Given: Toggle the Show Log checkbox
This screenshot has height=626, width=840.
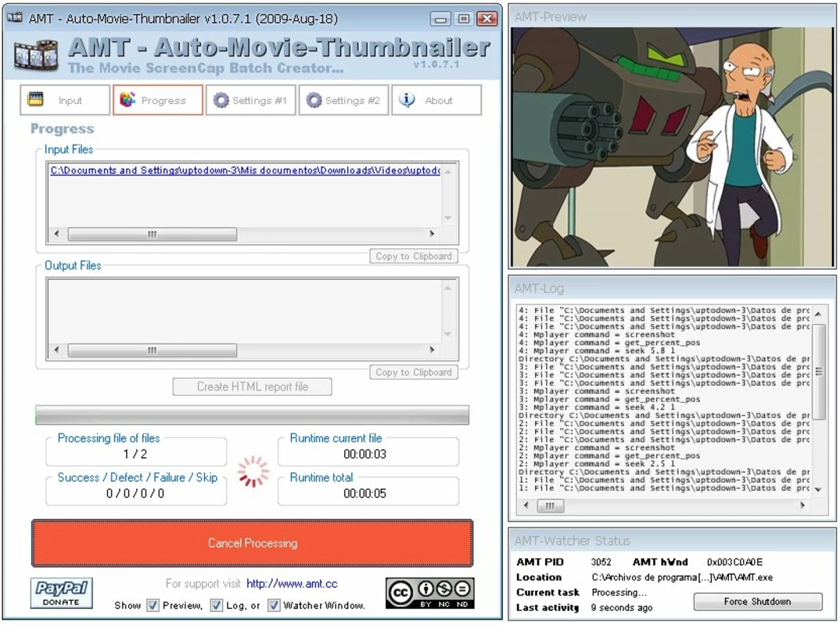Looking at the screenshot, I should click(217, 605).
